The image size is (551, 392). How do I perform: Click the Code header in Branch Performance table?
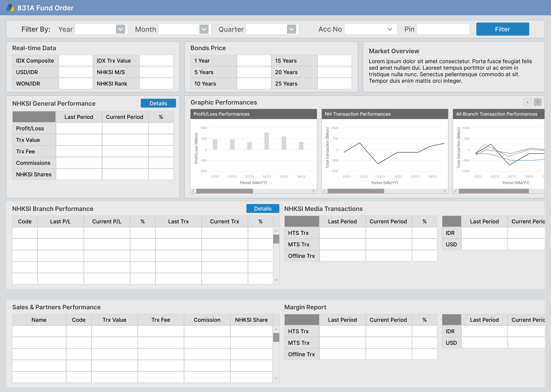pos(25,221)
